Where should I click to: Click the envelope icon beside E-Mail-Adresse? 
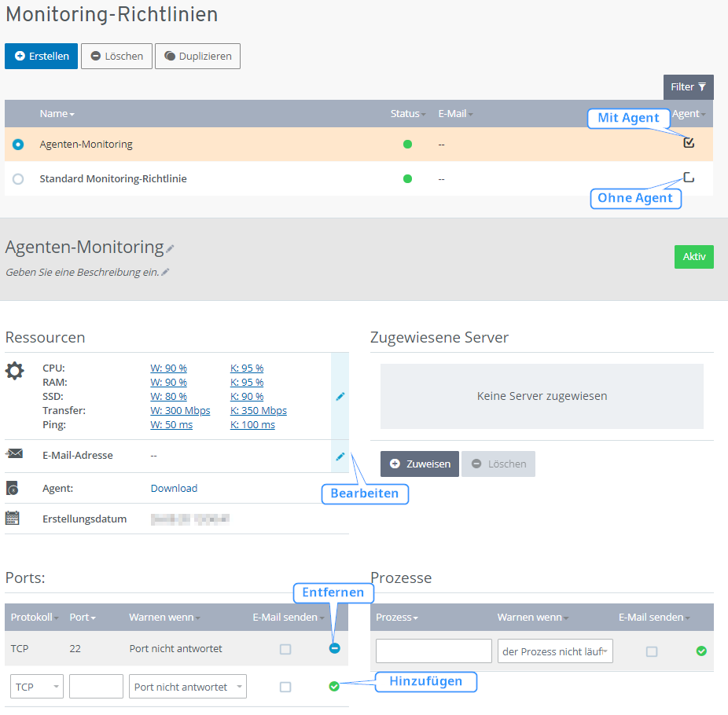[x=13, y=454]
